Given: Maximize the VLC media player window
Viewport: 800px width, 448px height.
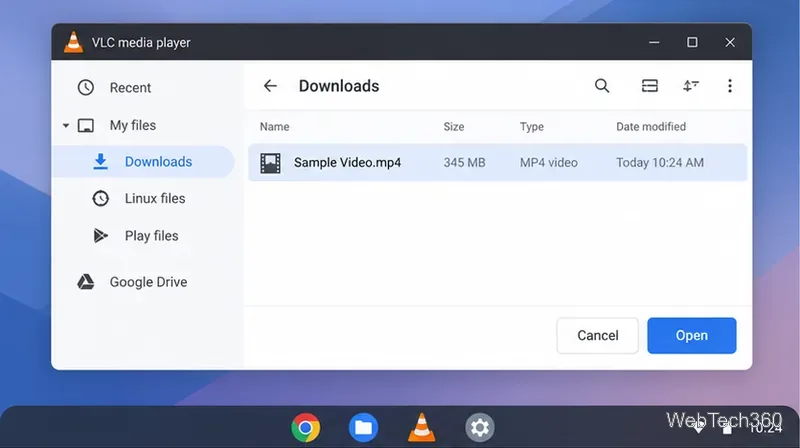Looking at the screenshot, I should click(x=692, y=42).
